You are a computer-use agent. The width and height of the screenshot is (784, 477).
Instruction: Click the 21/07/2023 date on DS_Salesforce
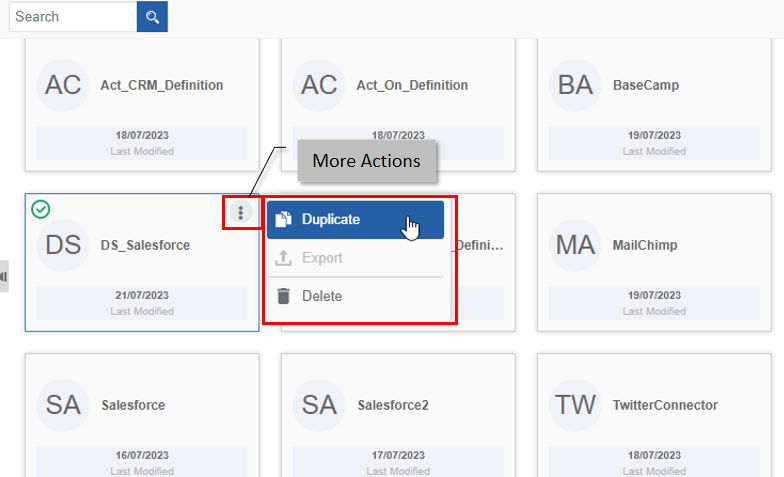pyautogui.click(x=142, y=296)
